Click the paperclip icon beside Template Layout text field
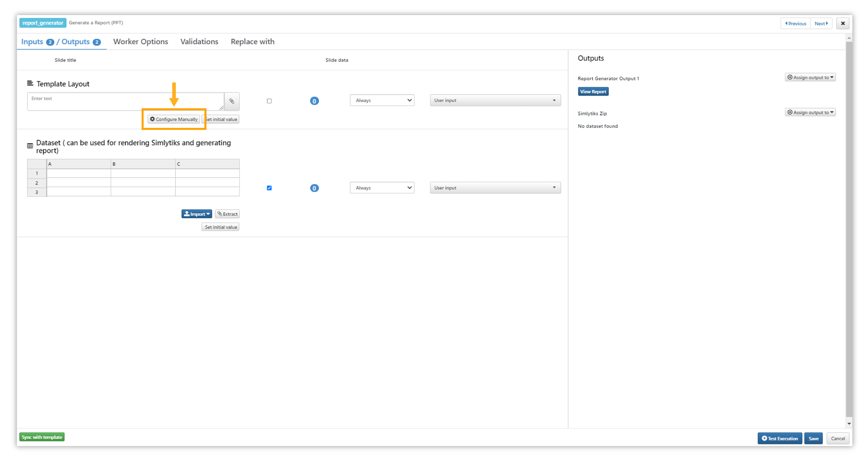The width and height of the screenshot is (868, 462). (232, 101)
